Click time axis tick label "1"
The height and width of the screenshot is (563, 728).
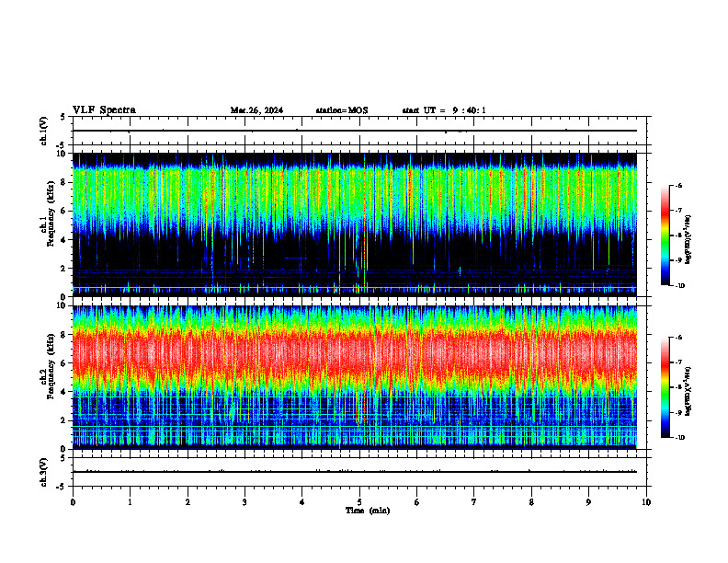(x=130, y=502)
